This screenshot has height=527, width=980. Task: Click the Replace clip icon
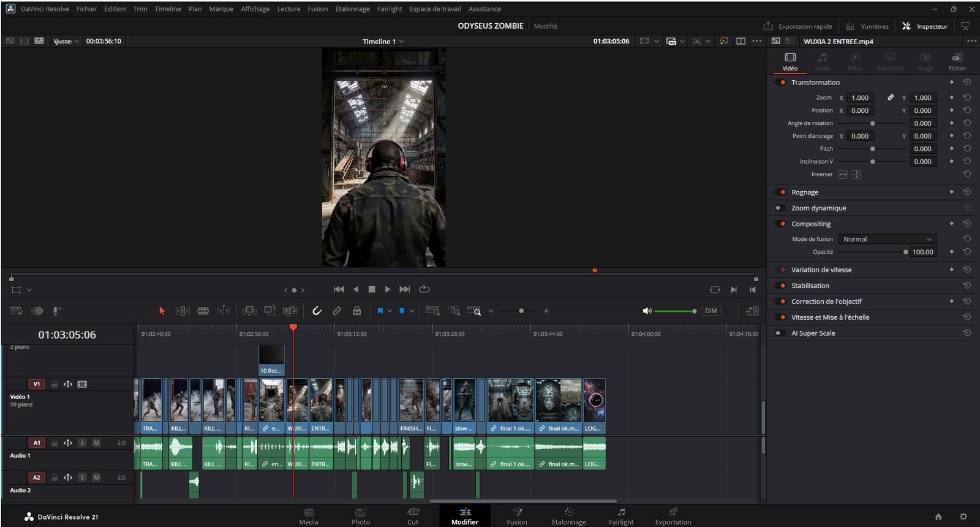point(290,311)
